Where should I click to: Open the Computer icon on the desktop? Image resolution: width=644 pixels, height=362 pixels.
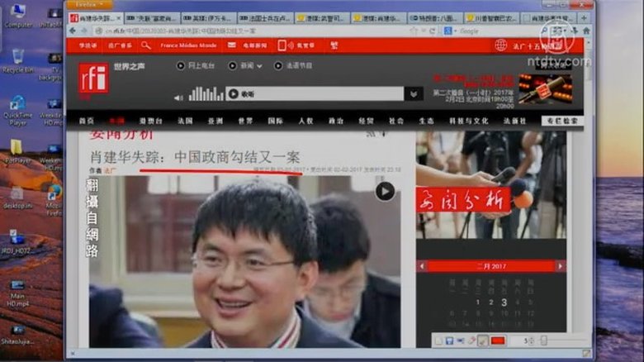click(17, 14)
